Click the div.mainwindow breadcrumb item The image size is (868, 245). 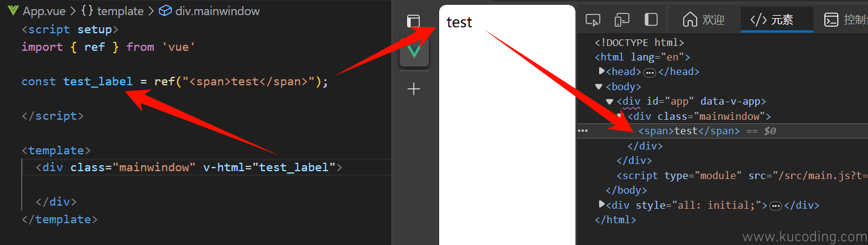click(210, 11)
